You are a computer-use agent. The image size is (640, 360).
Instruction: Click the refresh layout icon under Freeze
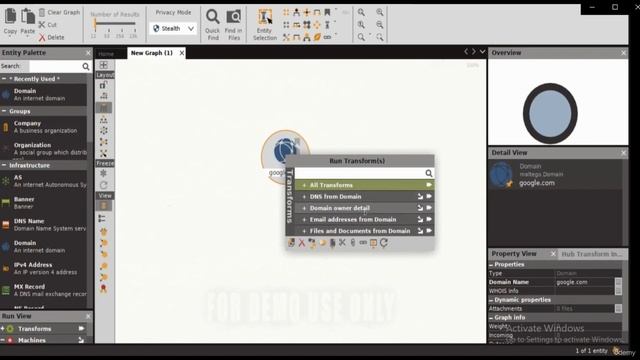point(104,185)
